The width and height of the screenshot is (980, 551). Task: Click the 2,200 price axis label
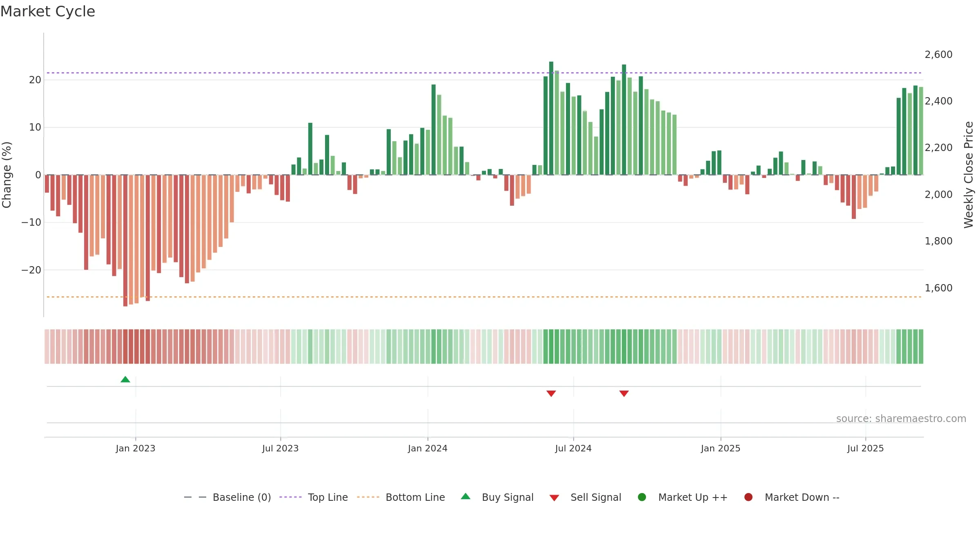click(x=938, y=148)
